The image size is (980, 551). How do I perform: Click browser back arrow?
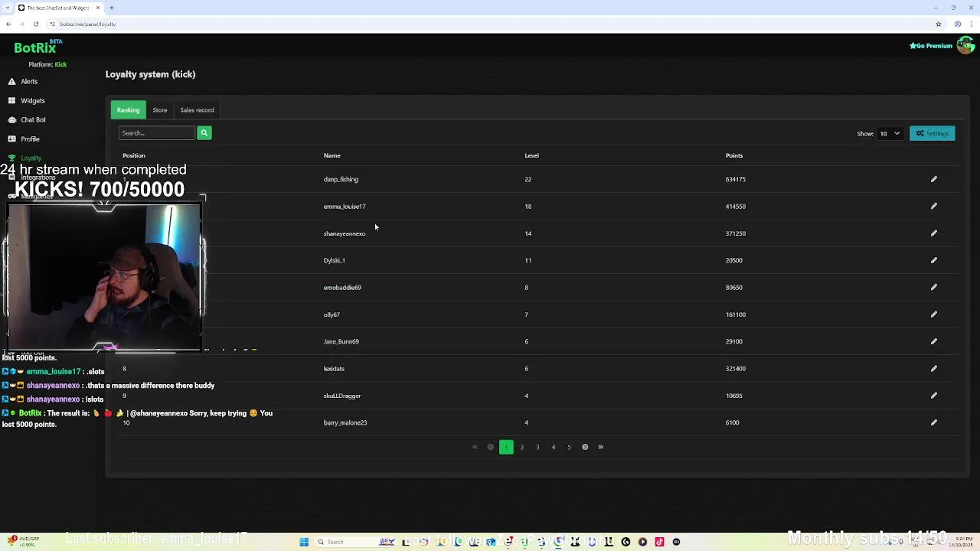(8, 24)
